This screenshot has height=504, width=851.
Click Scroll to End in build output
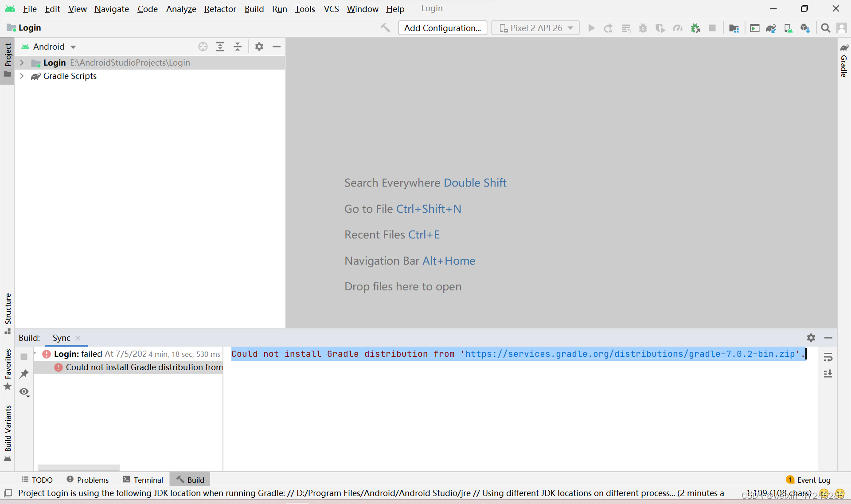coord(828,374)
